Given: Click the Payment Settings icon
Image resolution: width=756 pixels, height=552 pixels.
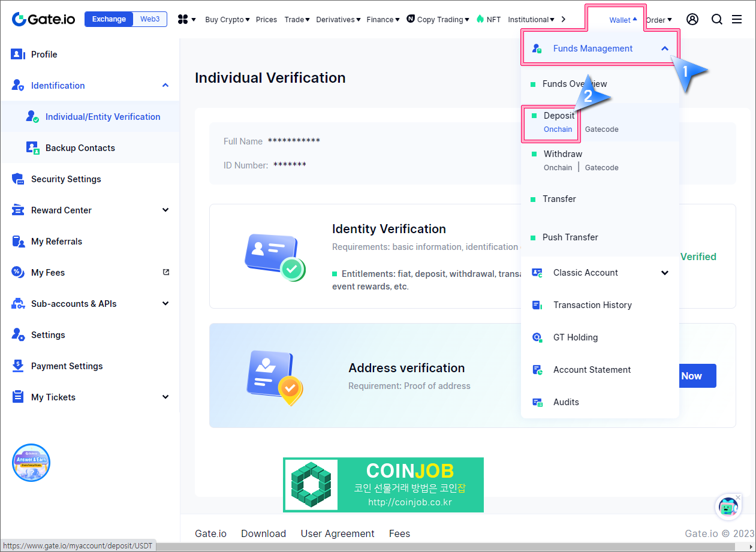Looking at the screenshot, I should pyautogui.click(x=18, y=366).
